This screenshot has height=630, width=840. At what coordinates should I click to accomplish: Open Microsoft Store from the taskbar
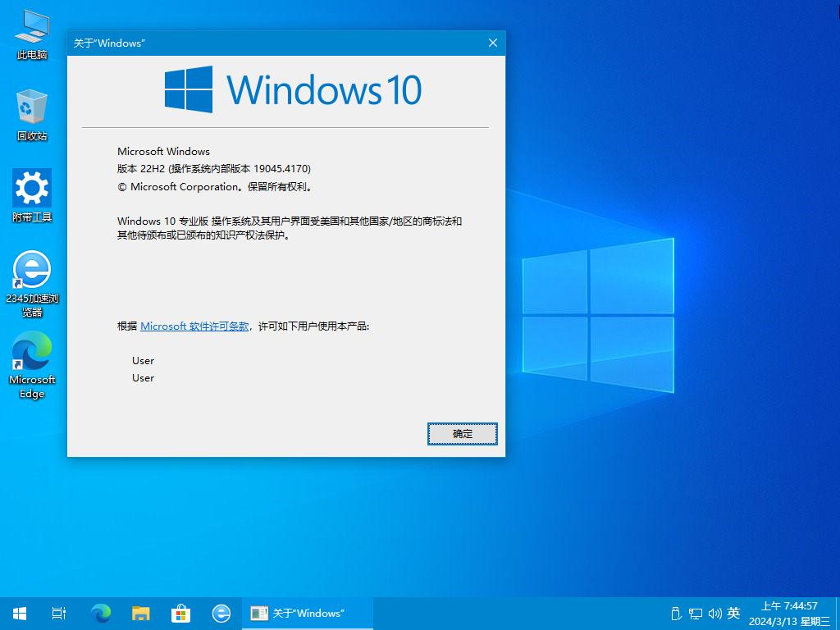181,614
